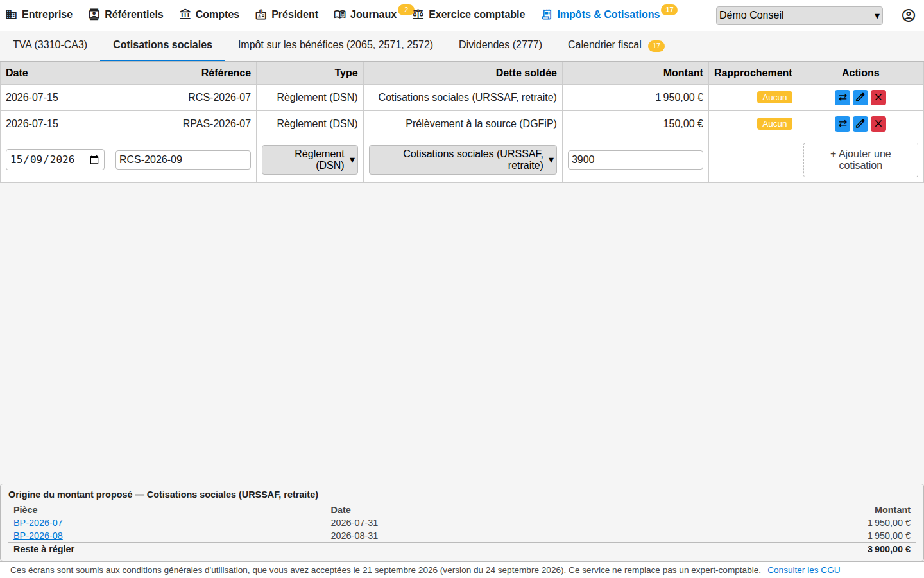
Task: Open the Dividendes (2777) tab
Action: click(x=501, y=45)
